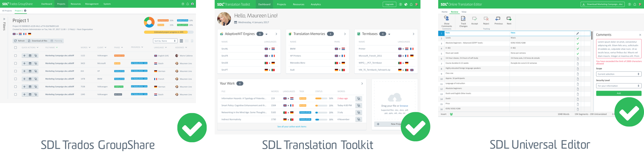Click Download all files in GroupShare
This screenshot has height=162, width=644.
38,41
